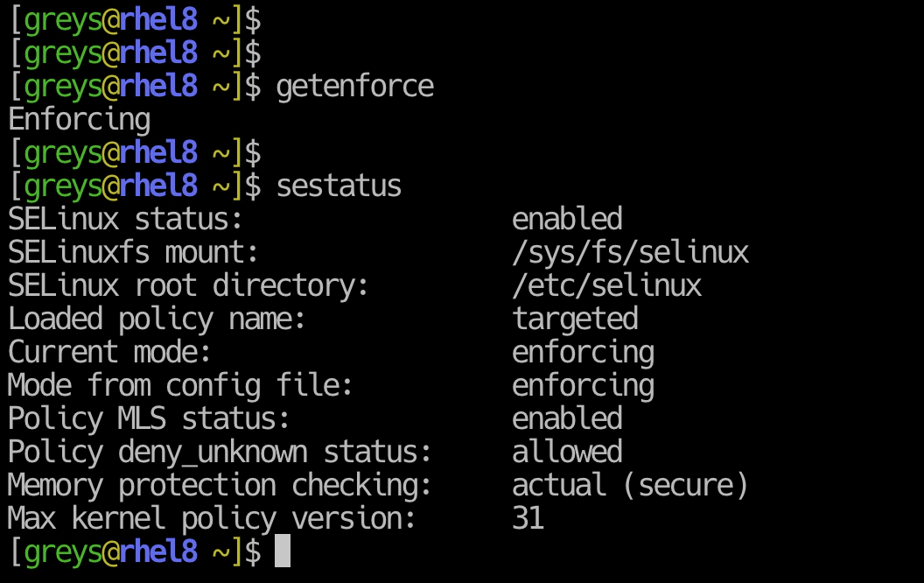The image size is (924, 583).
Task: Click the getenforce command text
Action: pyautogui.click(x=354, y=88)
